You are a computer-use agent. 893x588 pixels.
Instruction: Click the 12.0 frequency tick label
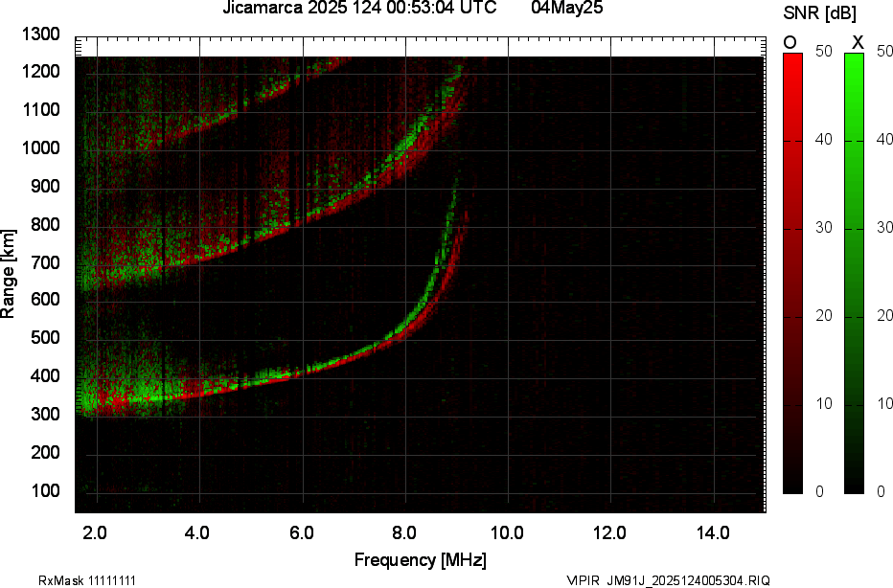[x=609, y=532]
